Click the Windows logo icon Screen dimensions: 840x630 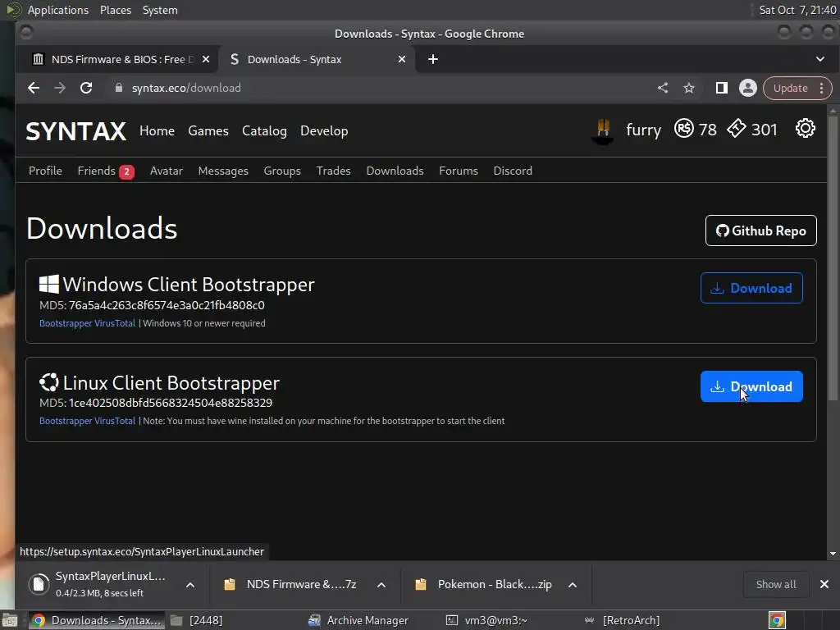tap(49, 285)
